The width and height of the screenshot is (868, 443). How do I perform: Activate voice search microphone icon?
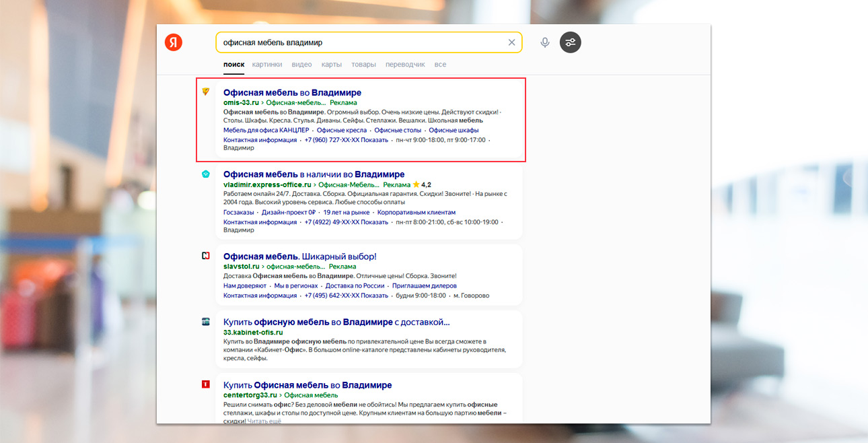tap(545, 42)
